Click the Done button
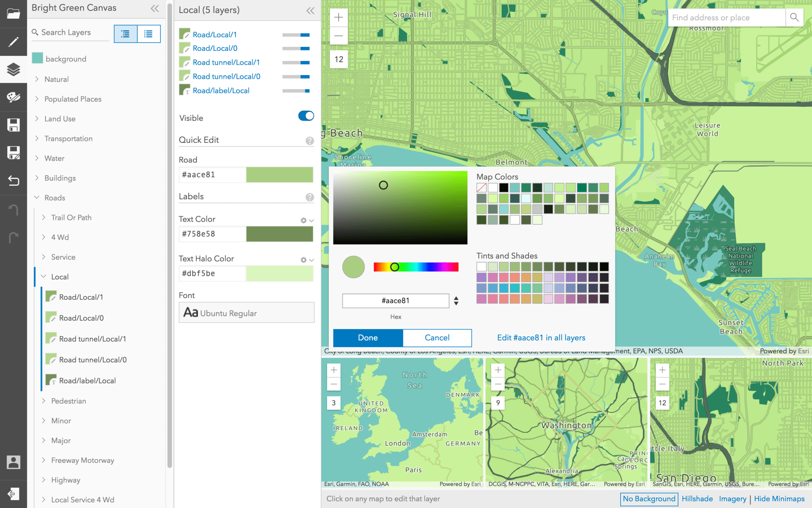This screenshot has width=812, height=508. (x=368, y=338)
